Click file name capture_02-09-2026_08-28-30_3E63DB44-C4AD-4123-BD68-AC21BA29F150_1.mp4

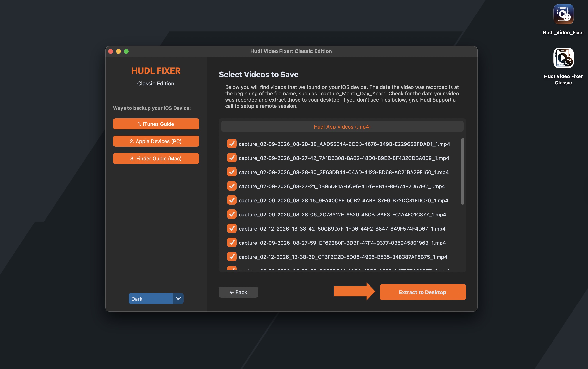click(x=344, y=172)
